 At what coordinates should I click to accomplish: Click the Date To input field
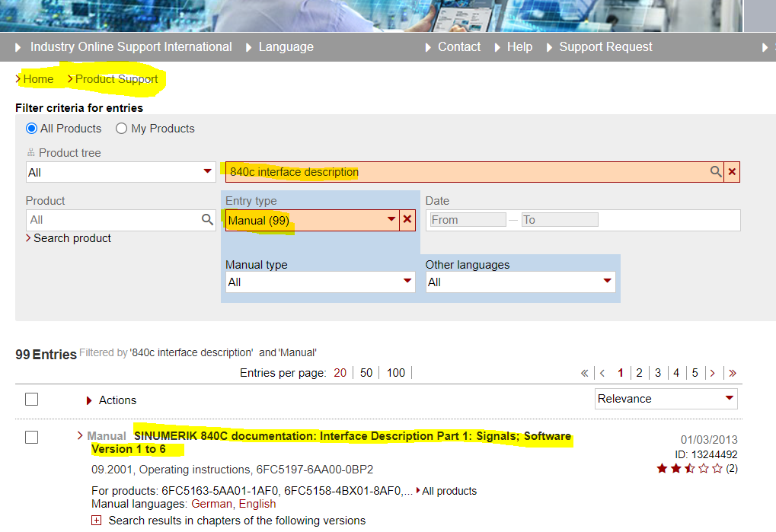click(x=560, y=219)
